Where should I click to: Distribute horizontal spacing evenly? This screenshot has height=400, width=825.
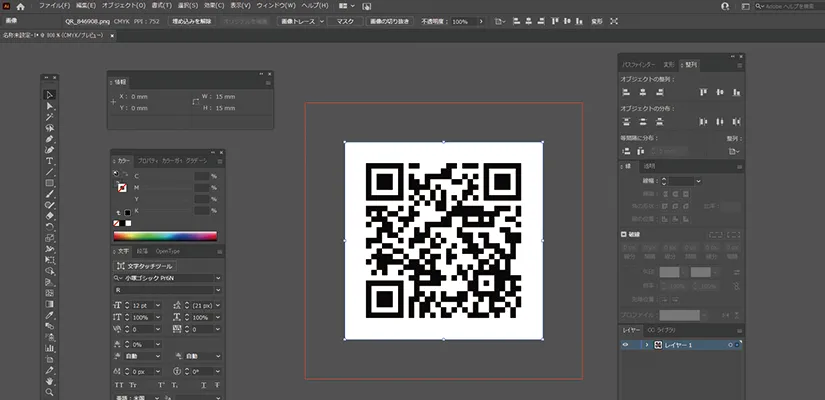pos(640,151)
